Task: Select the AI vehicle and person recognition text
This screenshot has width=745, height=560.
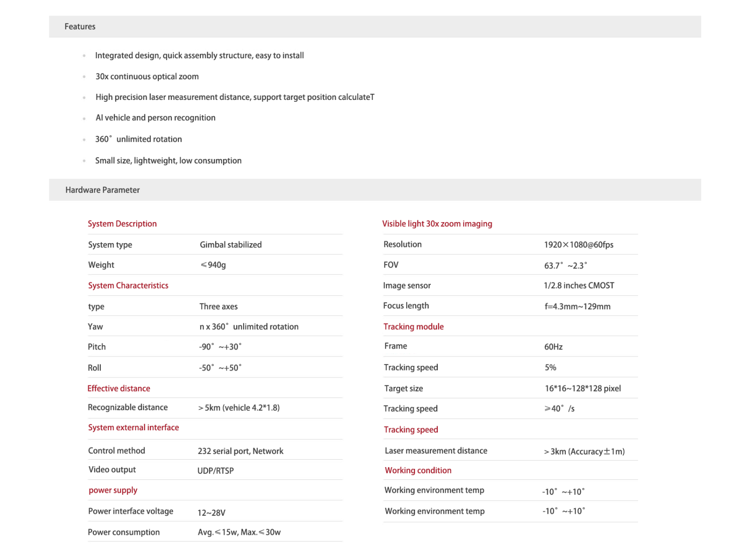Action: tap(155, 118)
